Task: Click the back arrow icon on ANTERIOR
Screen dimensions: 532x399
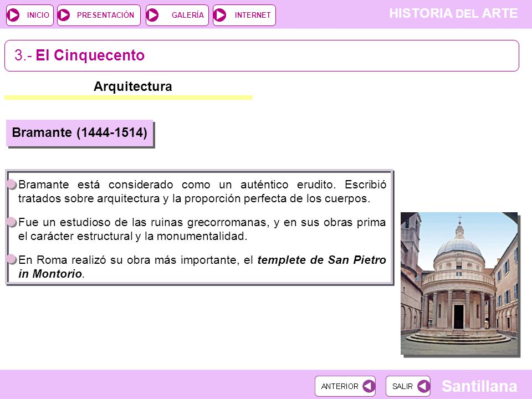Action: point(369,386)
